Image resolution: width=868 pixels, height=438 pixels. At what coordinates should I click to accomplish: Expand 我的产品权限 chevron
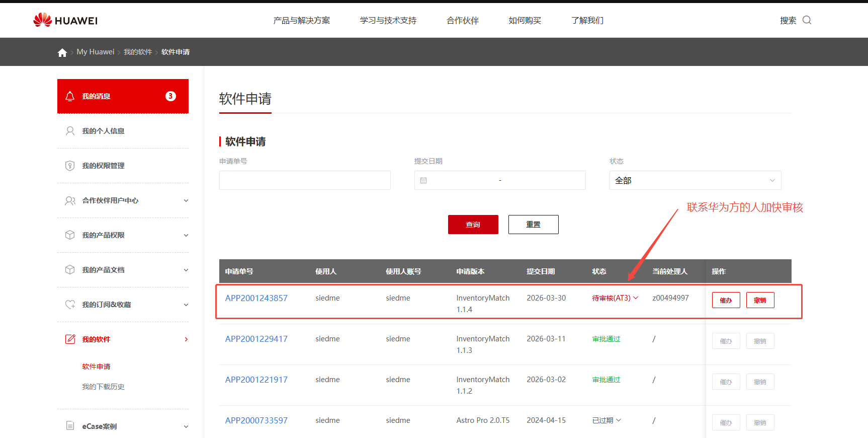186,235
